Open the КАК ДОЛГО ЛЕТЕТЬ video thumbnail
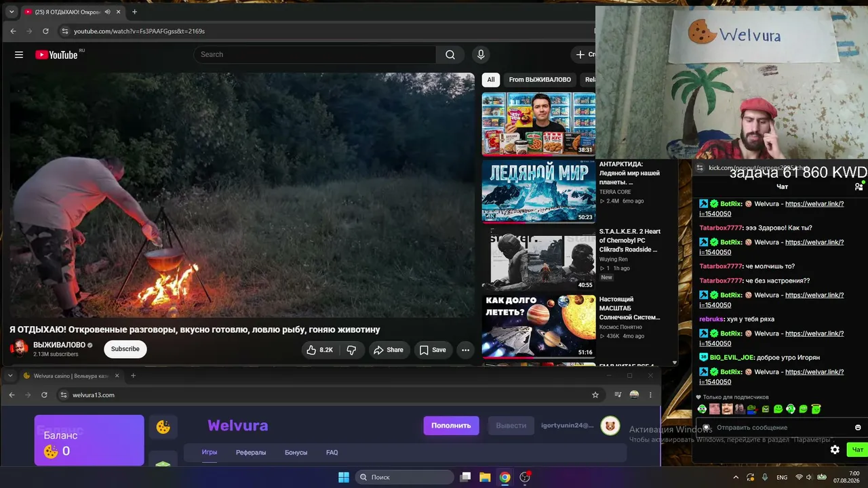Image resolution: width=868 pixels, height=488 pixels. (538, 326)
